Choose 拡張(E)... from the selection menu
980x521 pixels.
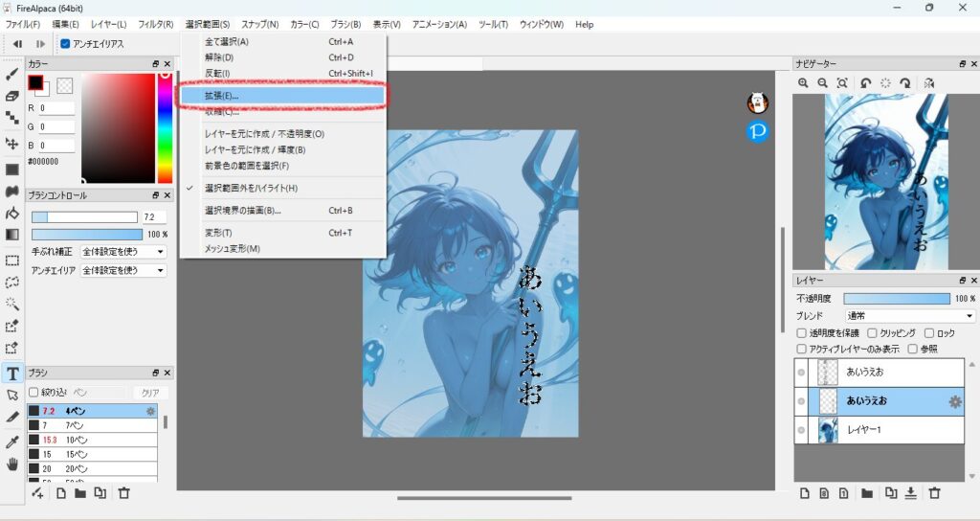(222, 96)
